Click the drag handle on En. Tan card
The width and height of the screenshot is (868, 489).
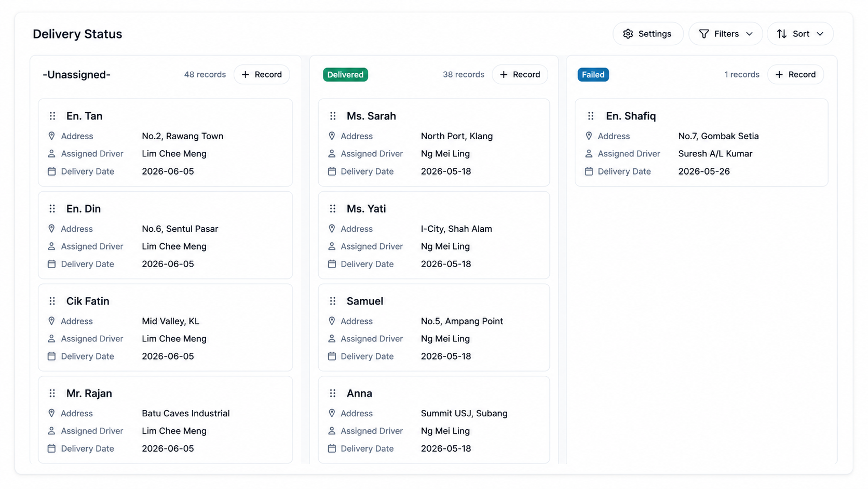tap(52, 116)
